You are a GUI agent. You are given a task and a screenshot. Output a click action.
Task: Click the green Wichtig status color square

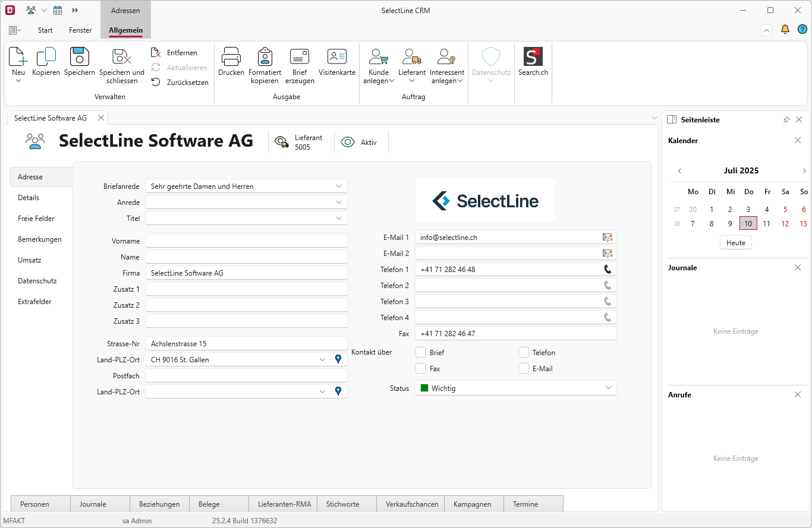click(x=424, y=388)
